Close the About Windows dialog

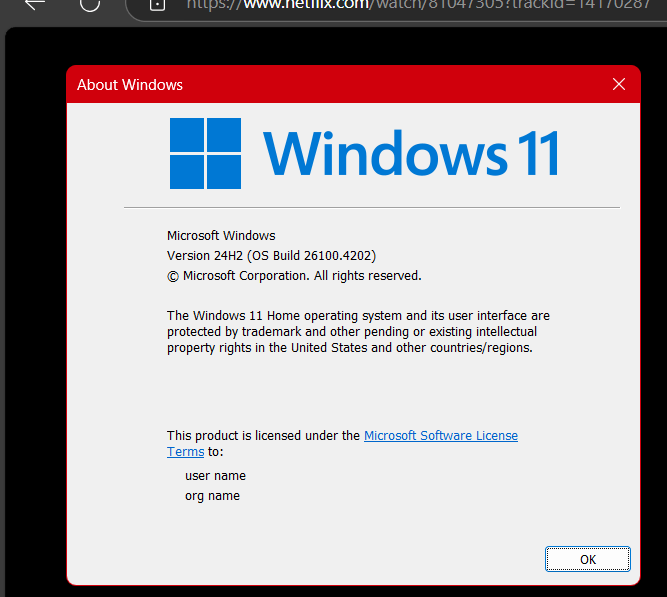[x=619, y=84]
